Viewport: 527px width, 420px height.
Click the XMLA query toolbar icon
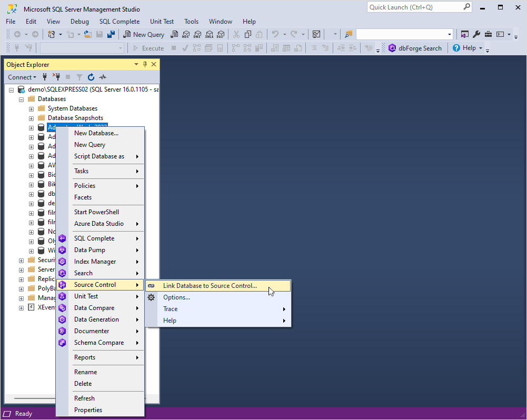(x=209, y=34)
